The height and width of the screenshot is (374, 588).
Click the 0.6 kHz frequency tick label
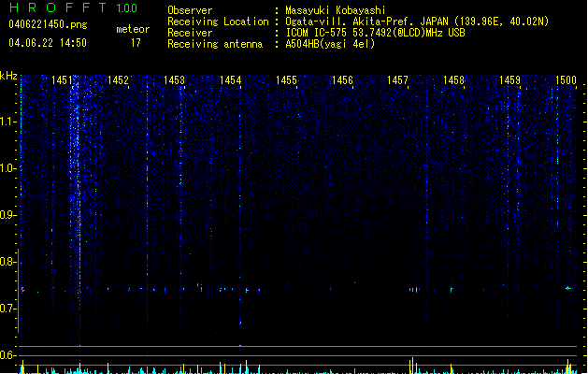pos(7,355)
